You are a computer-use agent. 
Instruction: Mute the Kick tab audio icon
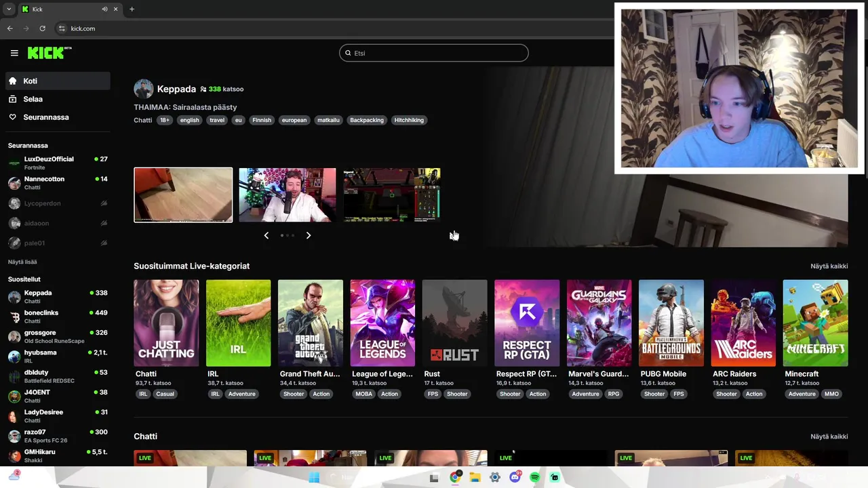pos(104,9)
